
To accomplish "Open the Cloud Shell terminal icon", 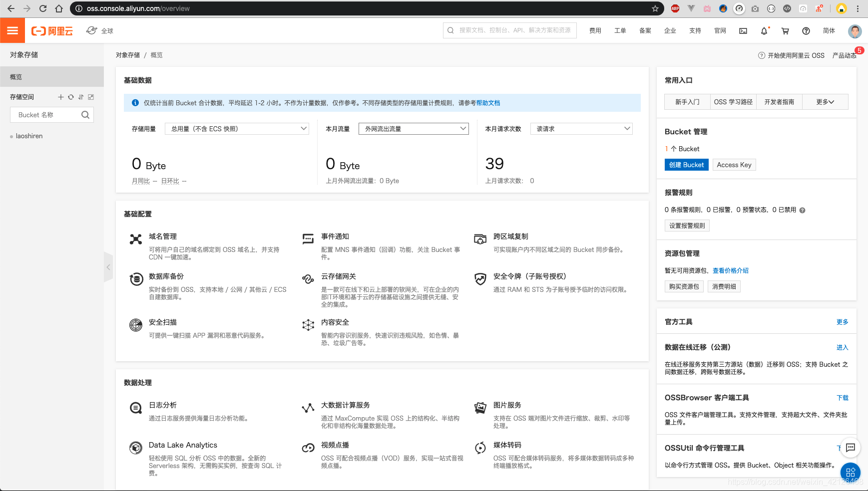I will [x=743, y=31].
